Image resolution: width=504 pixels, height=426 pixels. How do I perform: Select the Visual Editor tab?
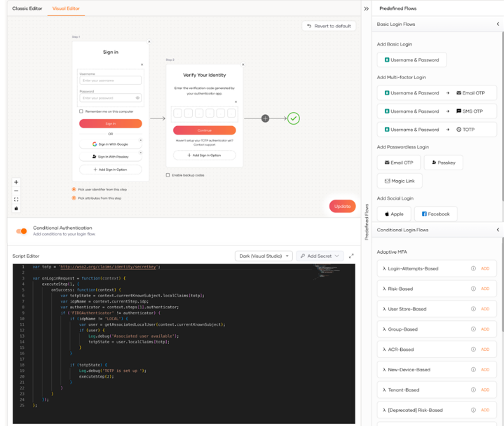(66, 8)
